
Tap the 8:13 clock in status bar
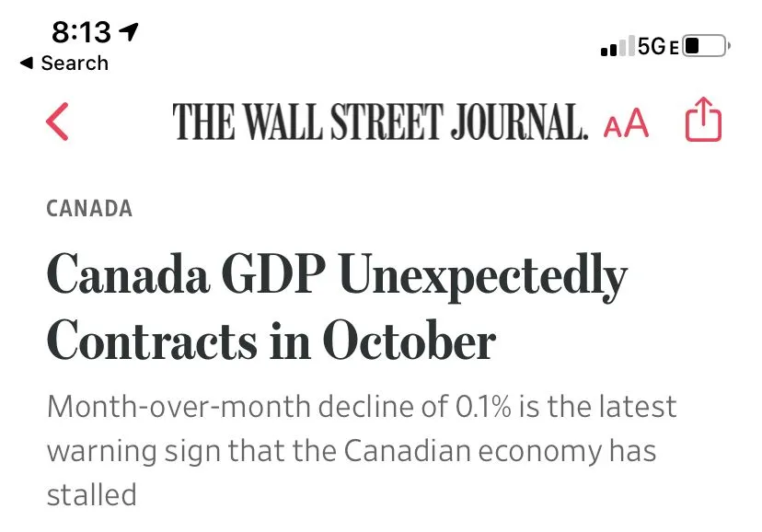81,32
